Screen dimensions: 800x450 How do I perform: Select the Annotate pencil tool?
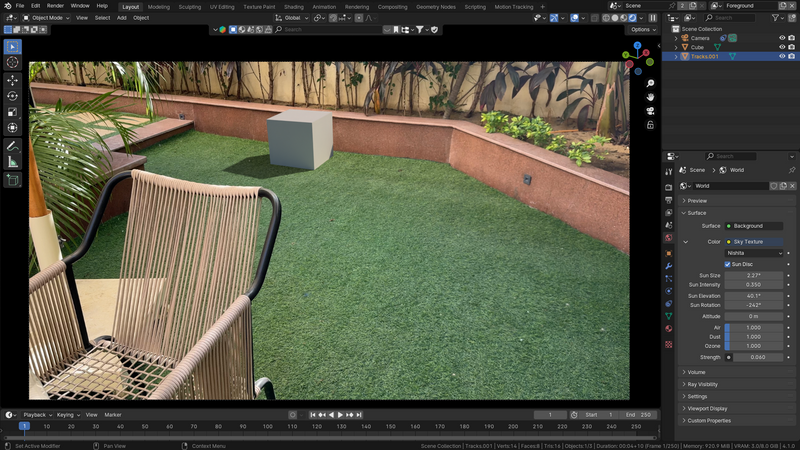click(x=13, y=145)
